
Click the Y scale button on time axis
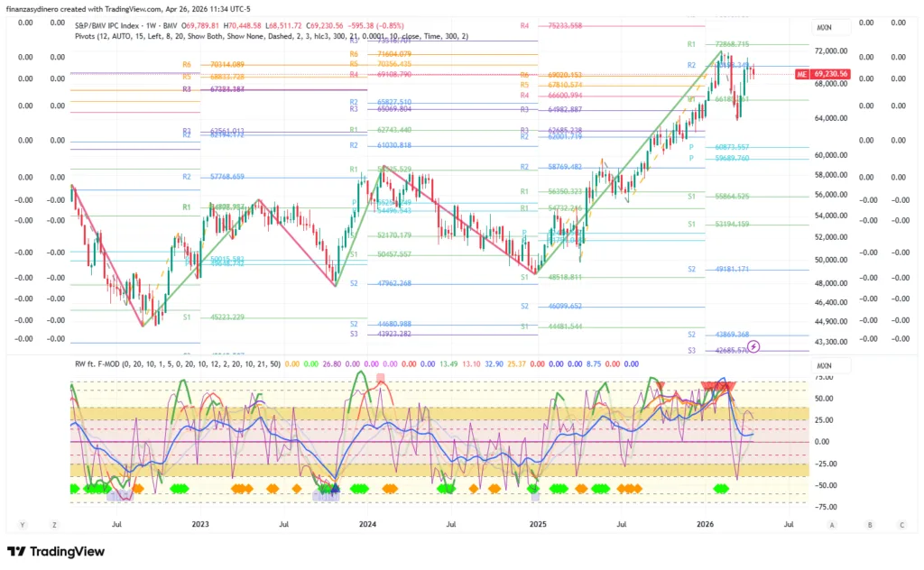(23, 524)
